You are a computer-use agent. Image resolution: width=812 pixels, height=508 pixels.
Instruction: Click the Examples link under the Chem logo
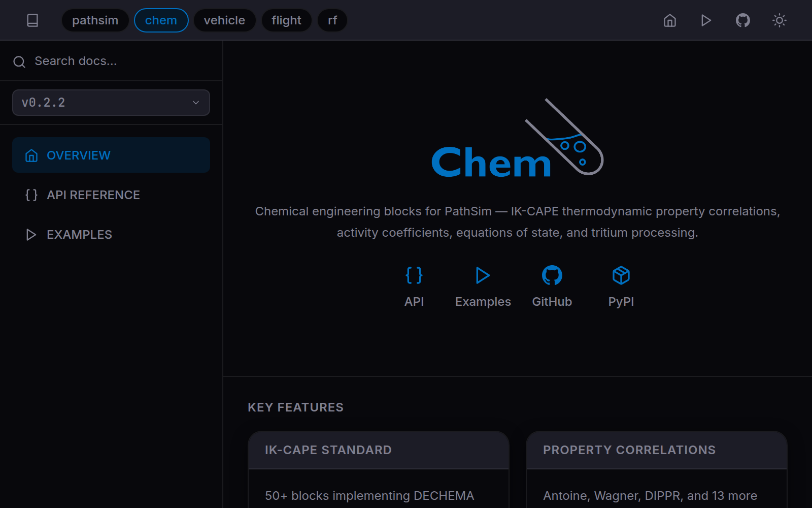pos(483,301)
